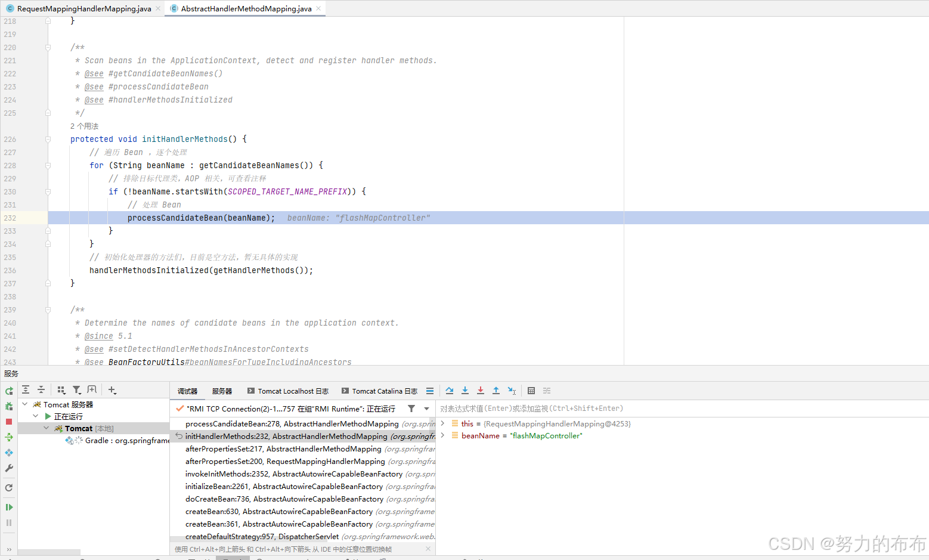Add a new service with plus icon
This screenshot has height=560, width=929.
pyautogui.click(x=112, y=390)
